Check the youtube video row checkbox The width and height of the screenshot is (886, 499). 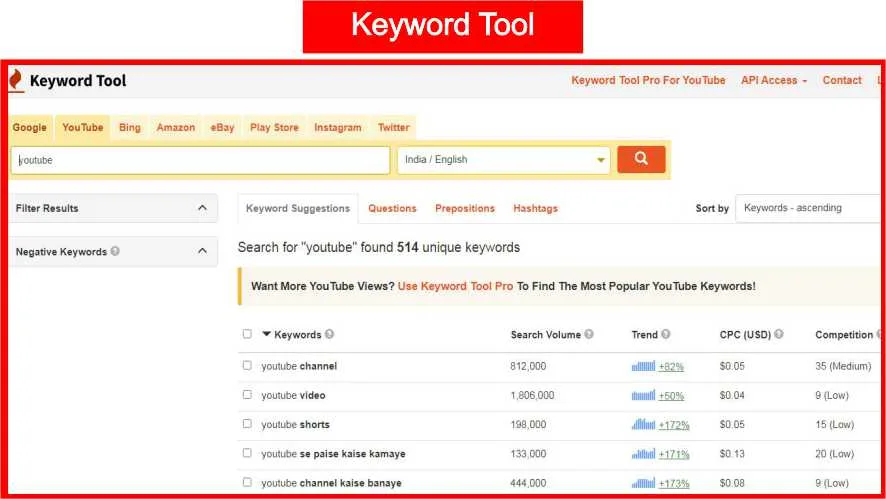point(247,394)
